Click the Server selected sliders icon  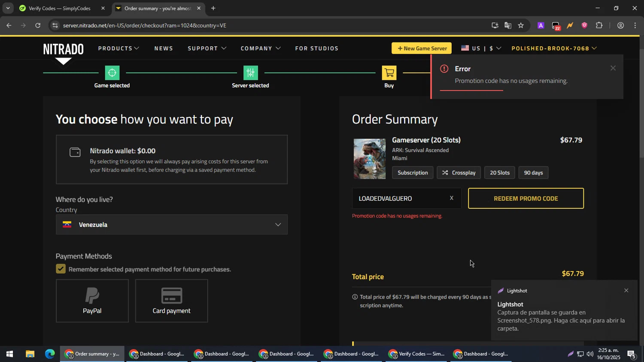click(x=250, y=73)
